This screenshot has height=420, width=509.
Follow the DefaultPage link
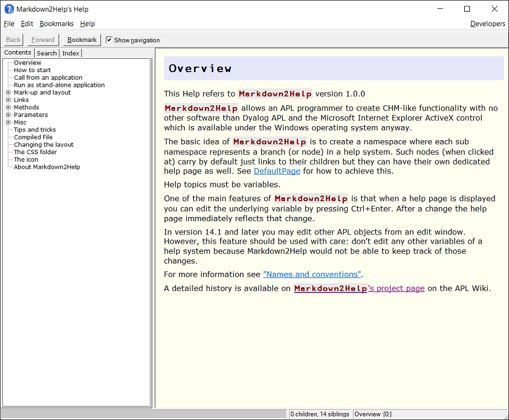[277, 171]
